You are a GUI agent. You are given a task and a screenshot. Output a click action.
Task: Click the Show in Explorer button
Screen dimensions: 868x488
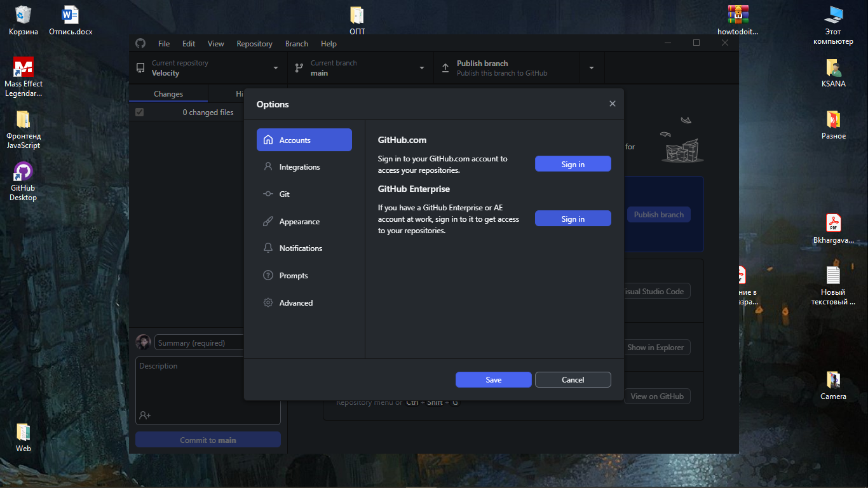(656, 348)
